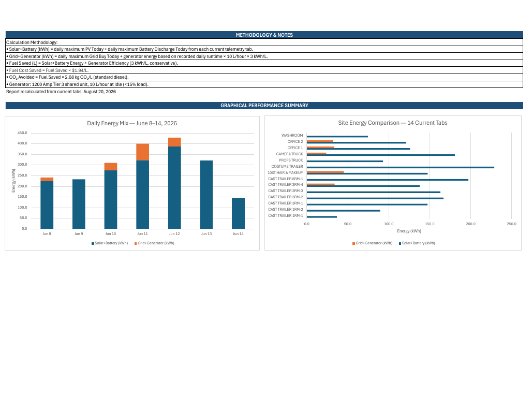Select the CAST TRAILER 1RM-2 label
This screenshot has width=532, height=410.
click(285, 210)
